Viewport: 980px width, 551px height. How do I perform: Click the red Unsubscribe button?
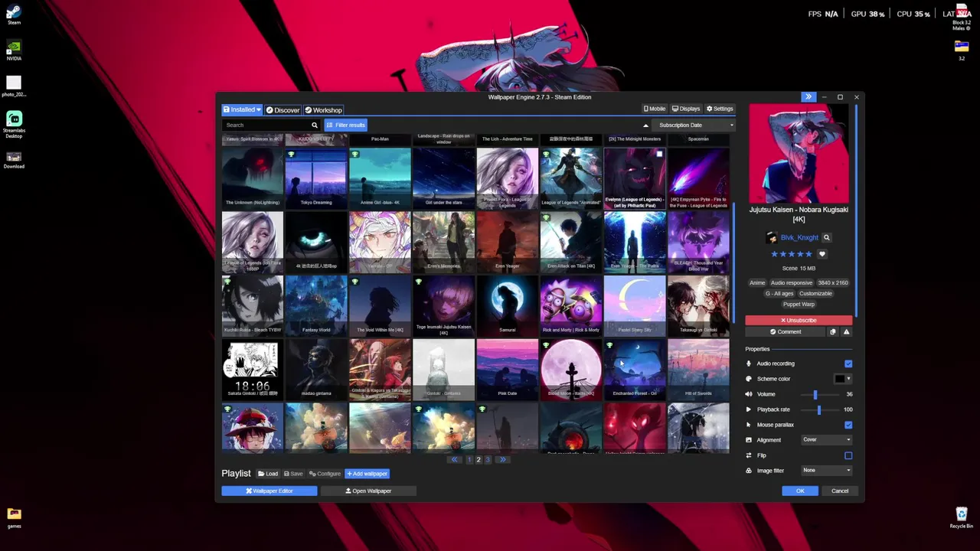point(799,320)
